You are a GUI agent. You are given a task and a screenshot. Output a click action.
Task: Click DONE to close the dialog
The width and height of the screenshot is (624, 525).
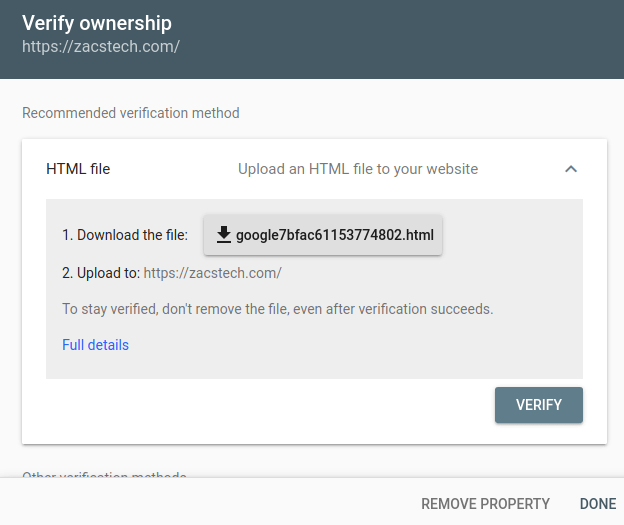point(598,504)
